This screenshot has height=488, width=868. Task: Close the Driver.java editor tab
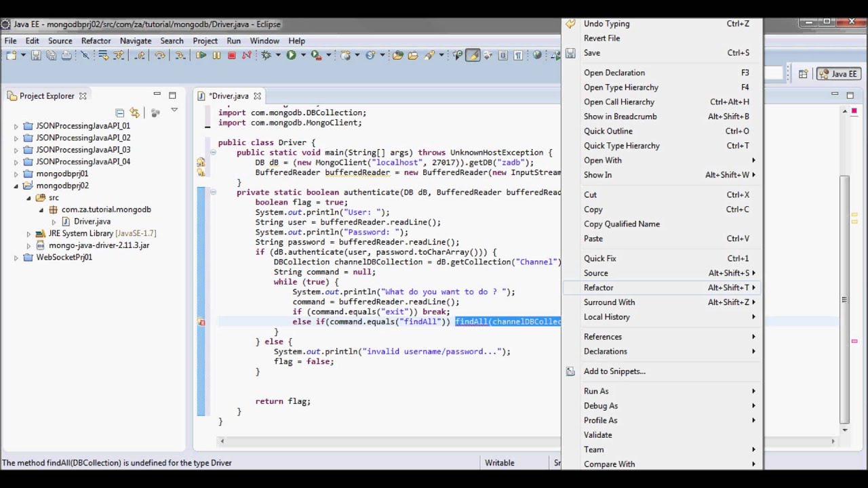click(257, 96)
